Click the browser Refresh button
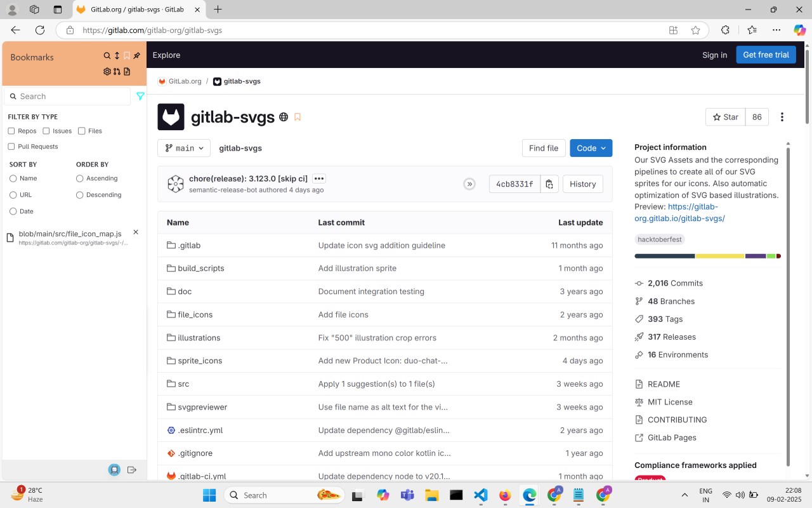The width and height of the screenshot is (812, 508). 40,30
